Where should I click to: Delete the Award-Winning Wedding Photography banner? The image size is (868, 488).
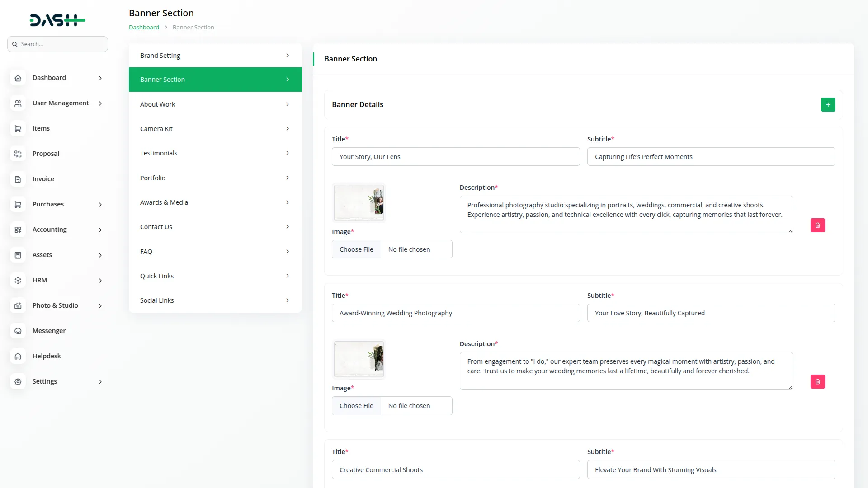click(817, 381)
